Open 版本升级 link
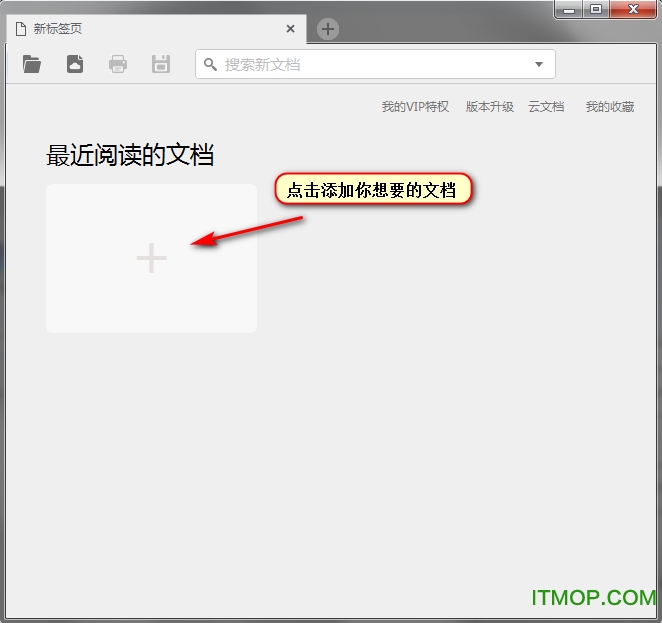Image resolution: width=662 pixels, height=623 pixels. 490,107
